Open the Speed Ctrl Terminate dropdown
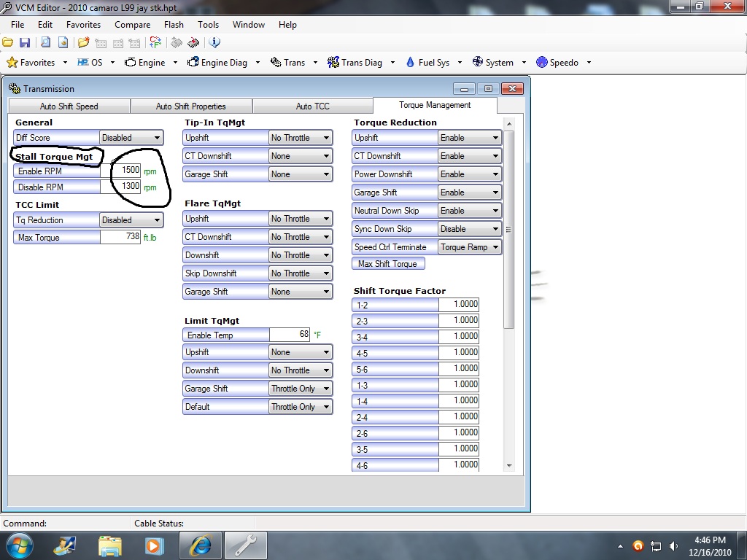747x560 pixels. [x=470, y=247]
